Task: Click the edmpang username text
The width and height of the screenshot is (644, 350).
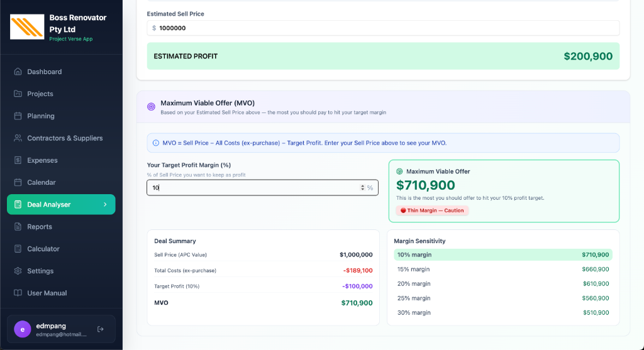Action: click(51, 325)
